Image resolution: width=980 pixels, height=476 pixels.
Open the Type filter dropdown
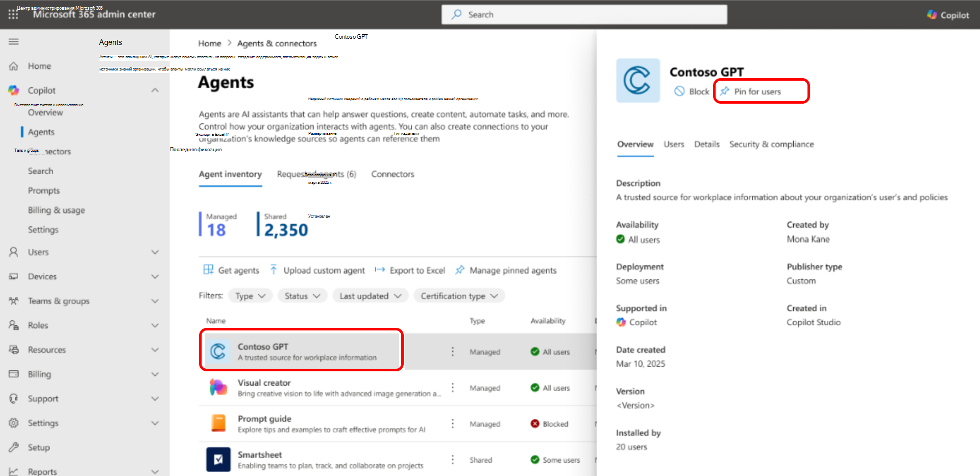point(250,296)
